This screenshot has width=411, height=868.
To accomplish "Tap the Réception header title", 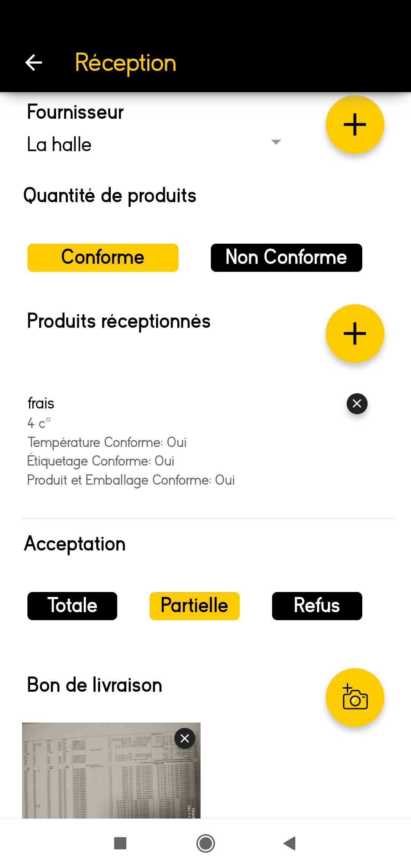I will [126, 63].
